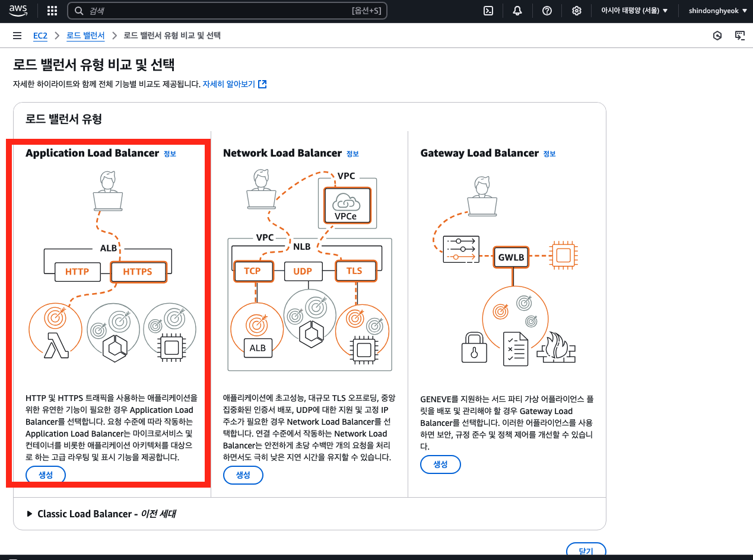The image size is (753, 560).
Task: Open 자세히 알아보기 link
Action: click(x=228, y=84)
